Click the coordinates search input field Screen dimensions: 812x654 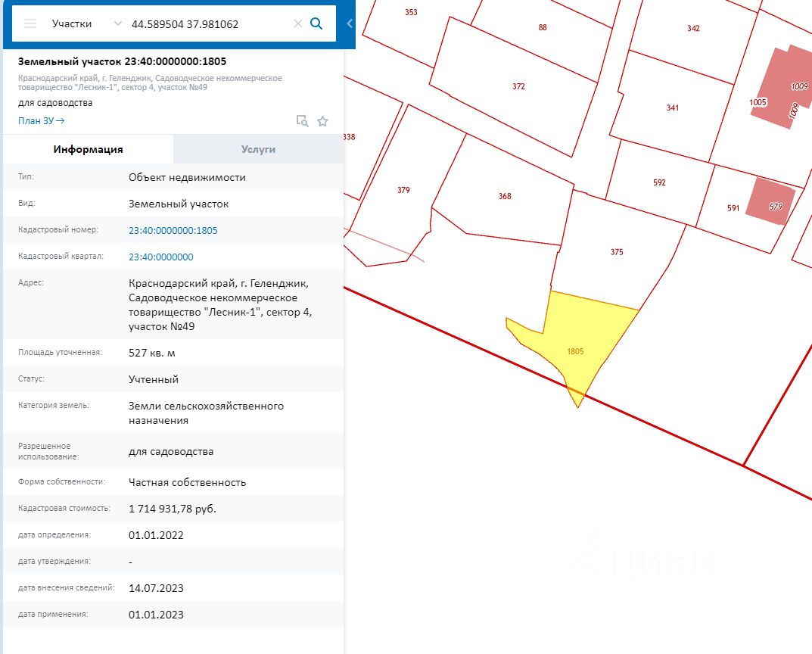[210, 24]
